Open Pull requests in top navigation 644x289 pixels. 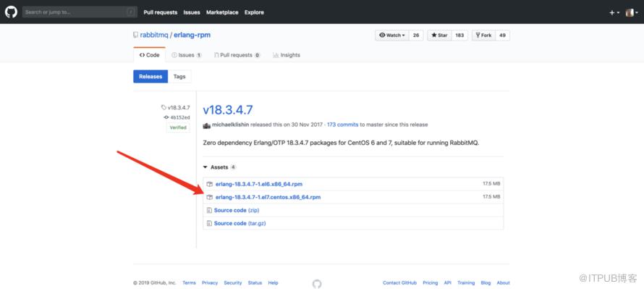(160, 12)
